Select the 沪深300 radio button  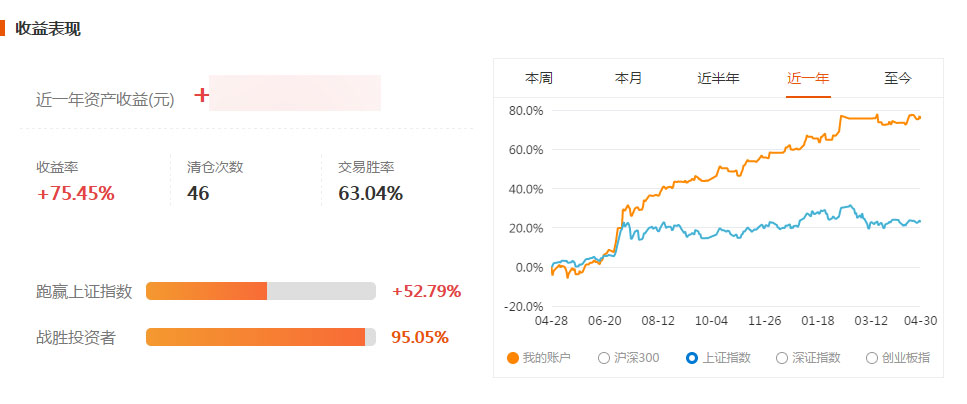pos(604,358)
